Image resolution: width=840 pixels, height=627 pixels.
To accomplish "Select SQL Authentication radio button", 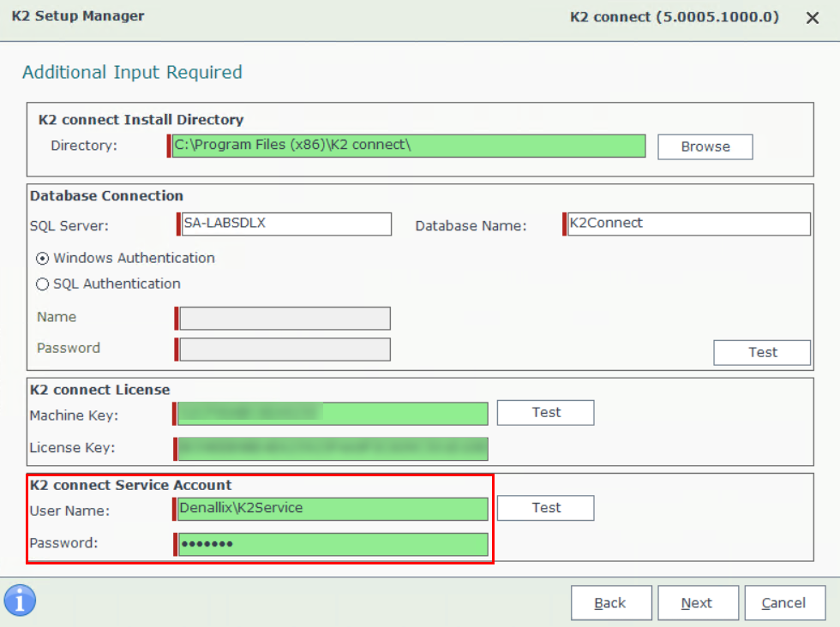I will pos(42,284).
